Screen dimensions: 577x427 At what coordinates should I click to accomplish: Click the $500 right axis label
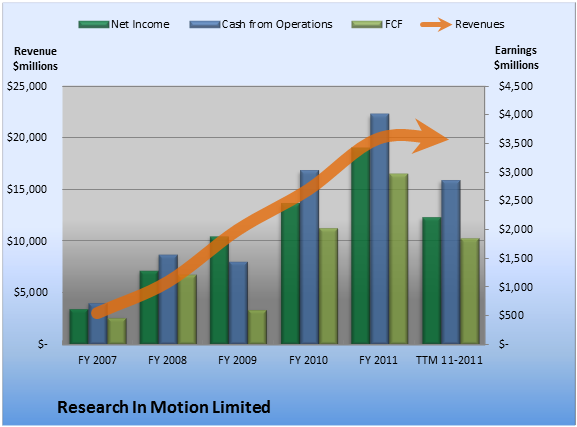pos(511,315)
